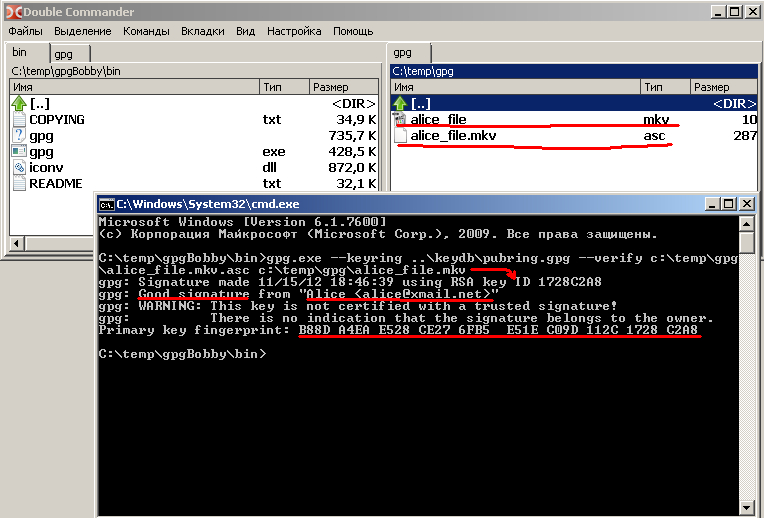Screen dimensions: 764x518
Task: Open the Вкладки menu
Action: click(x=203, y=31)
